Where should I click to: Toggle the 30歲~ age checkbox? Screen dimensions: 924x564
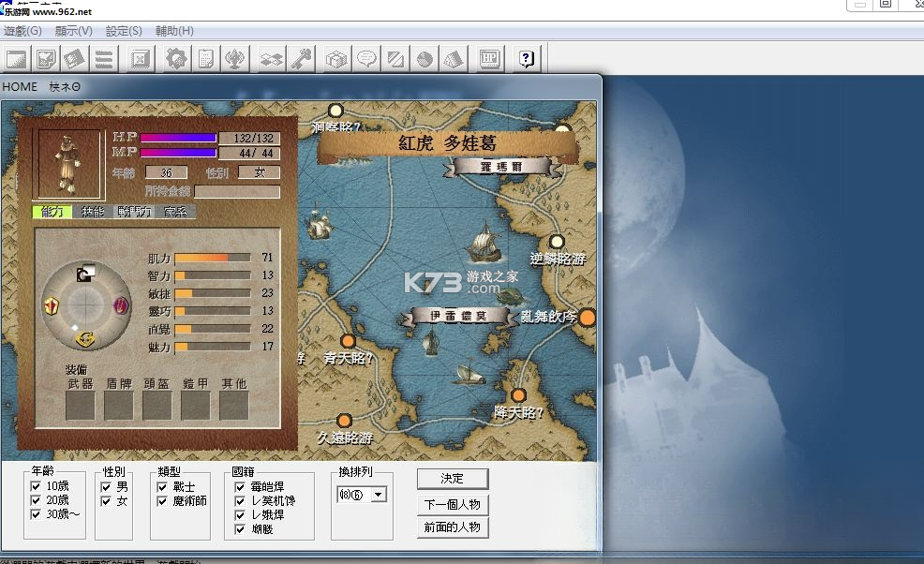[x=36, y=514]
